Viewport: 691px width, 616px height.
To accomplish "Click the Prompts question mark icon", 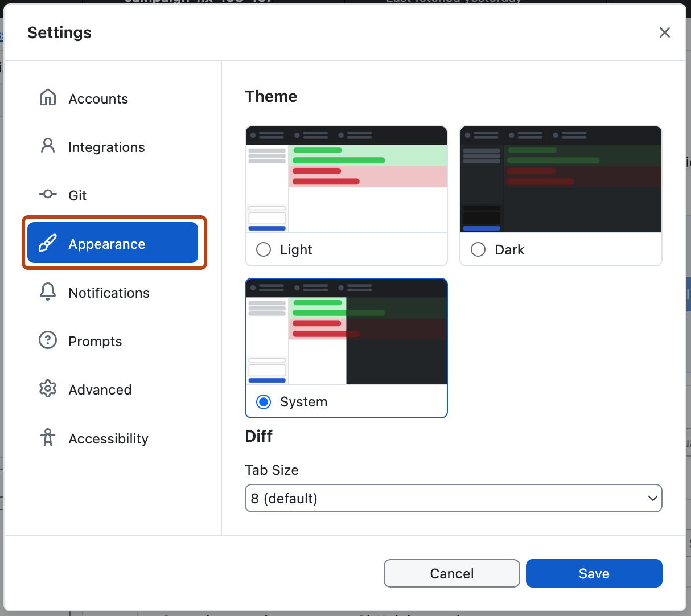I will tap(48, 340).
